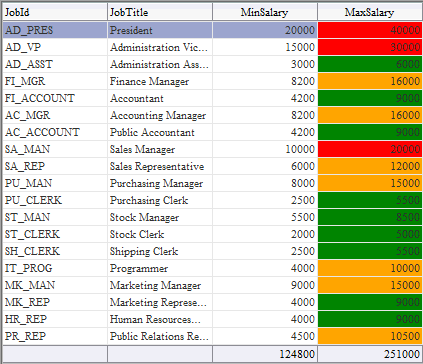
Task: Click the orange 12000 MaxSalary cell
Action: point(370,166)
